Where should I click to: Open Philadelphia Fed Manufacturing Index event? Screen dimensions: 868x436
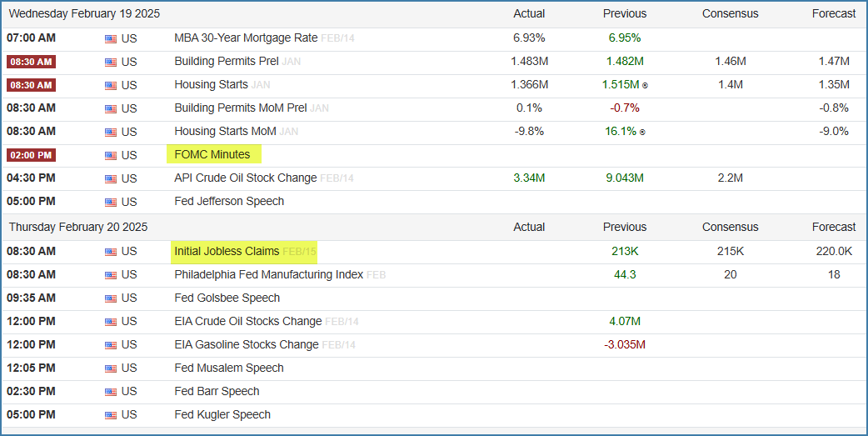click(x=268, y=274)
